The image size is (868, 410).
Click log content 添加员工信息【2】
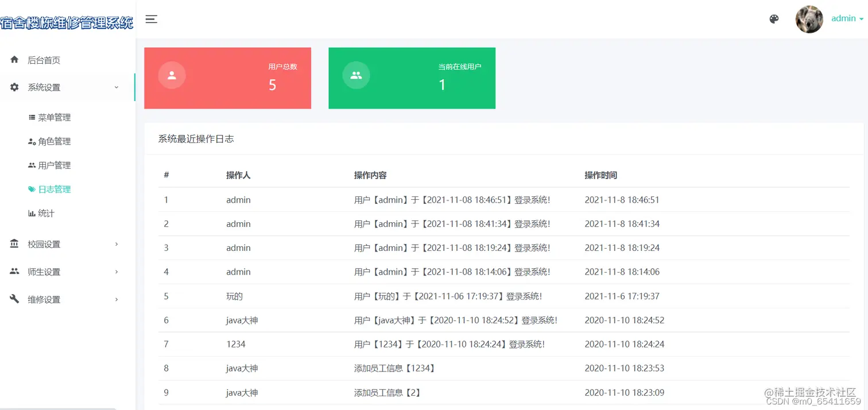[388, 393]
